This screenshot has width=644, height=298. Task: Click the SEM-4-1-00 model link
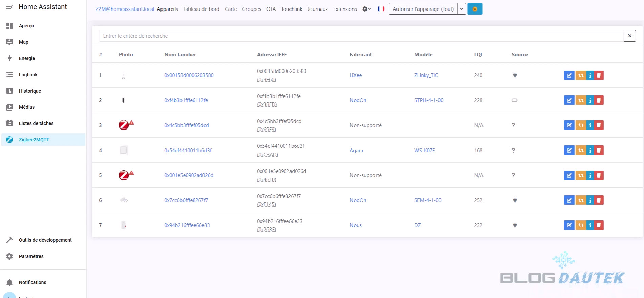pos(428,200)
